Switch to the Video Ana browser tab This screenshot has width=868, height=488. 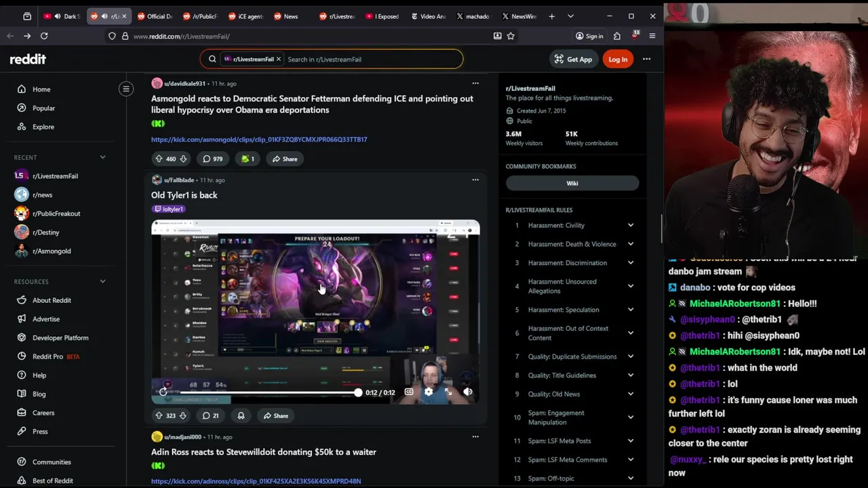(x=429, y=16)
